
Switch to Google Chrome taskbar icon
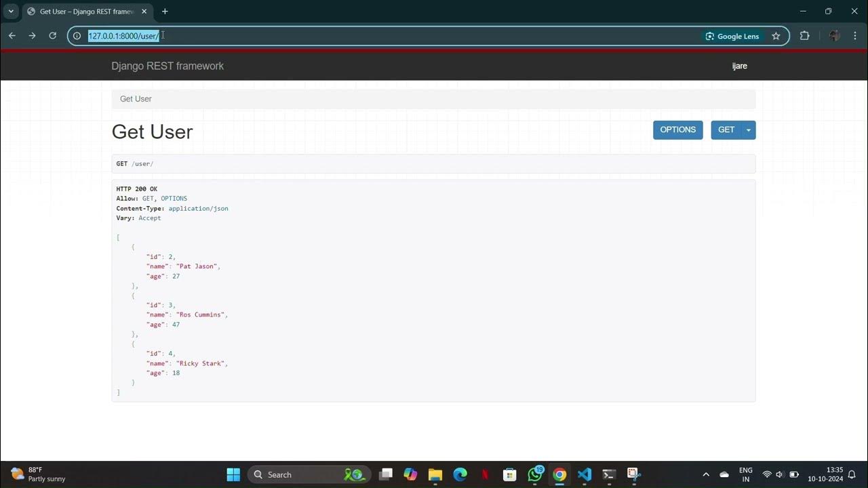point(559,474)
